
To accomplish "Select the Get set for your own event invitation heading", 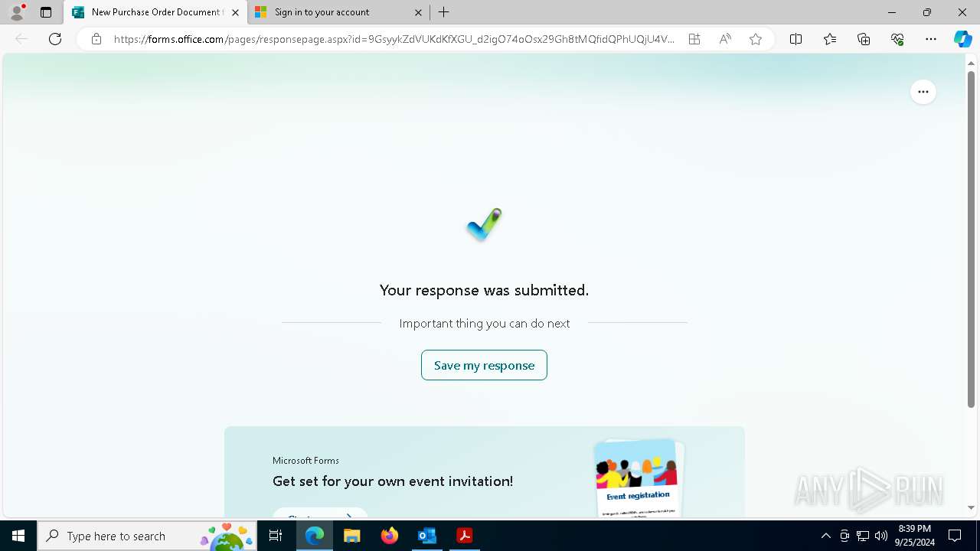I will pos(393,481).
